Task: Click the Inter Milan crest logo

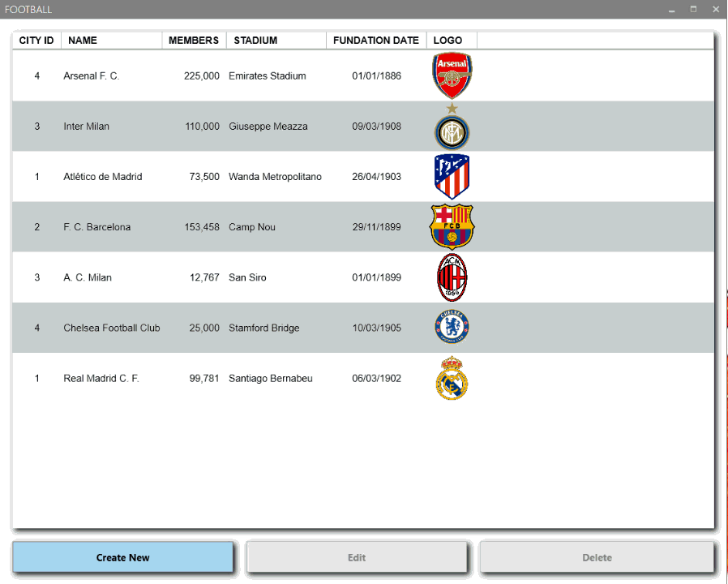Action: coord(452,127)
